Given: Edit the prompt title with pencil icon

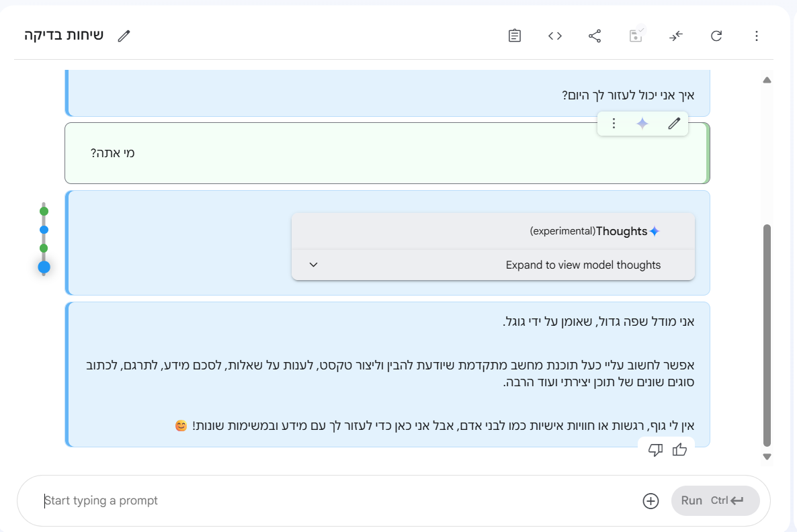Looking at the screenshot, I should 124,36.
